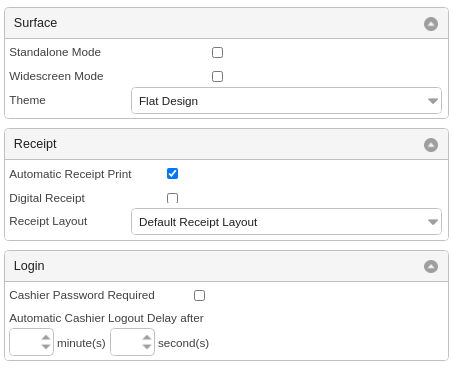Viewport: 453px width, 368px height.
Task: Click the Cashier Password Required label
Action: coord(82,295)
